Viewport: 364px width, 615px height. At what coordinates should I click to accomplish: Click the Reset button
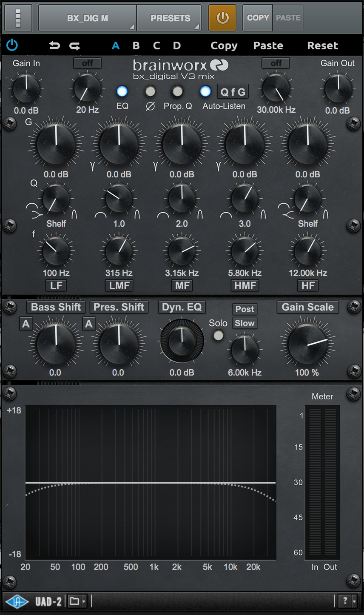[x=323, y=46]
